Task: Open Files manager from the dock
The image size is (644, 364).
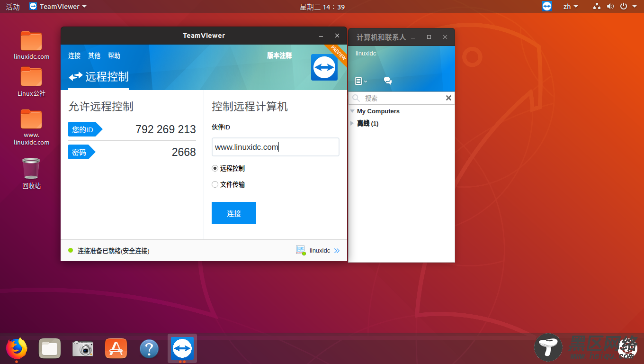Action: pyautogui.click(x=50, y=349)
